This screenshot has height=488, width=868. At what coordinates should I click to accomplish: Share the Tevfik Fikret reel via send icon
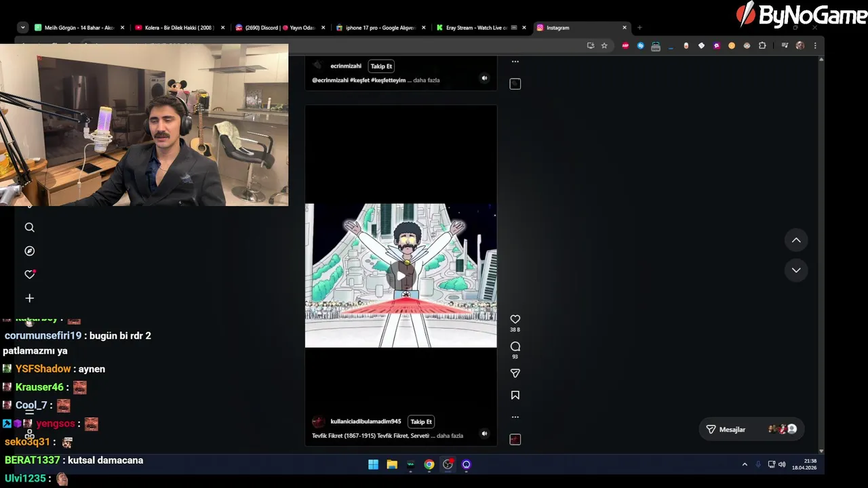click(515, 373)
